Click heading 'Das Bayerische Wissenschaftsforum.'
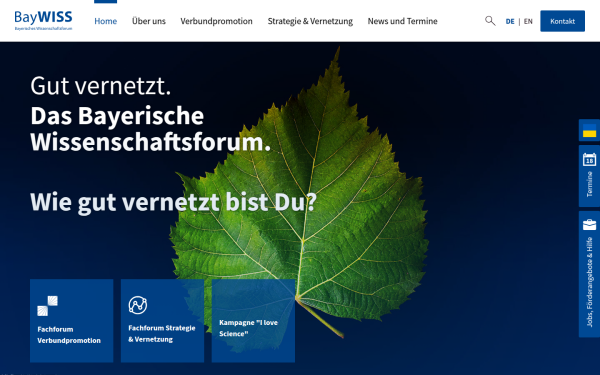 150,129
